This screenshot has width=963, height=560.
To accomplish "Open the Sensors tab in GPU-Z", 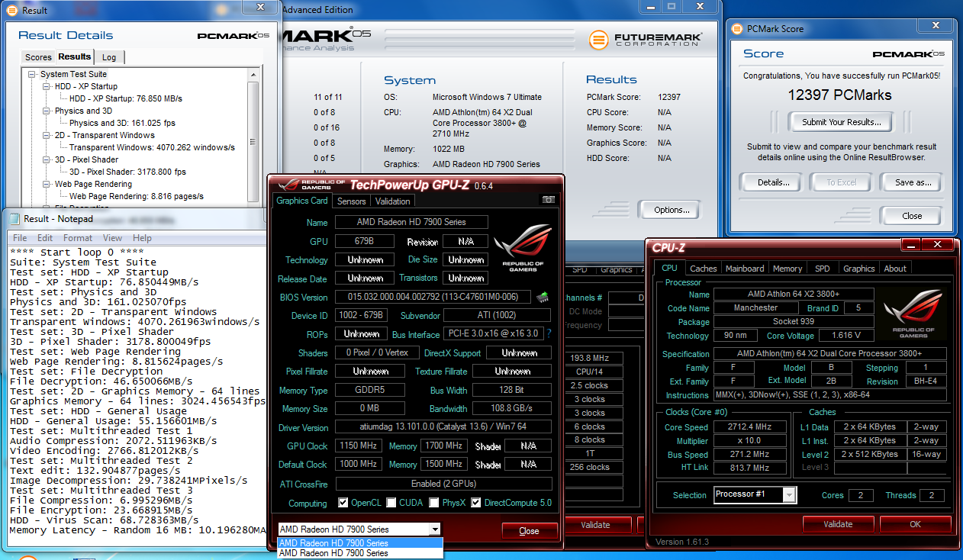I will pyautogui.click(x=351, y=201).
